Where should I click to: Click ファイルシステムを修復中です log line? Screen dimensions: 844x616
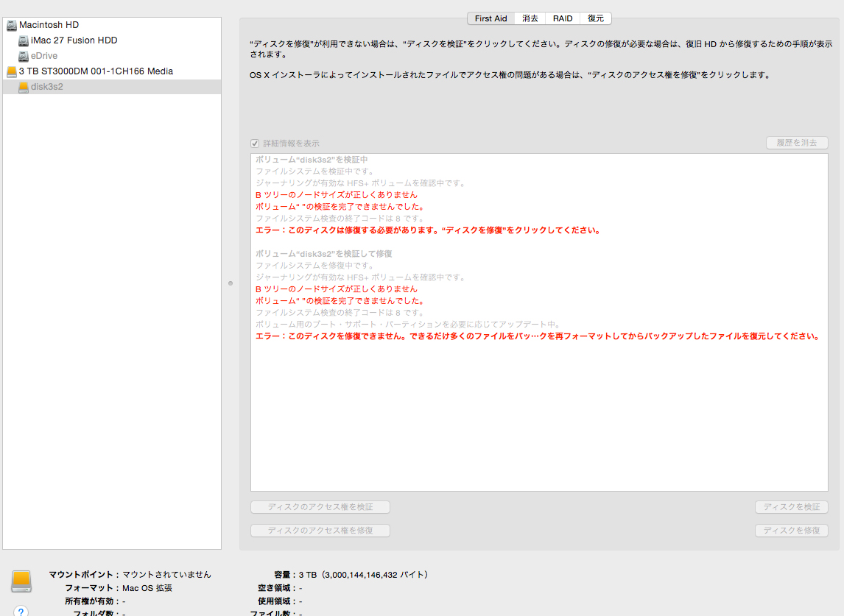315,266
